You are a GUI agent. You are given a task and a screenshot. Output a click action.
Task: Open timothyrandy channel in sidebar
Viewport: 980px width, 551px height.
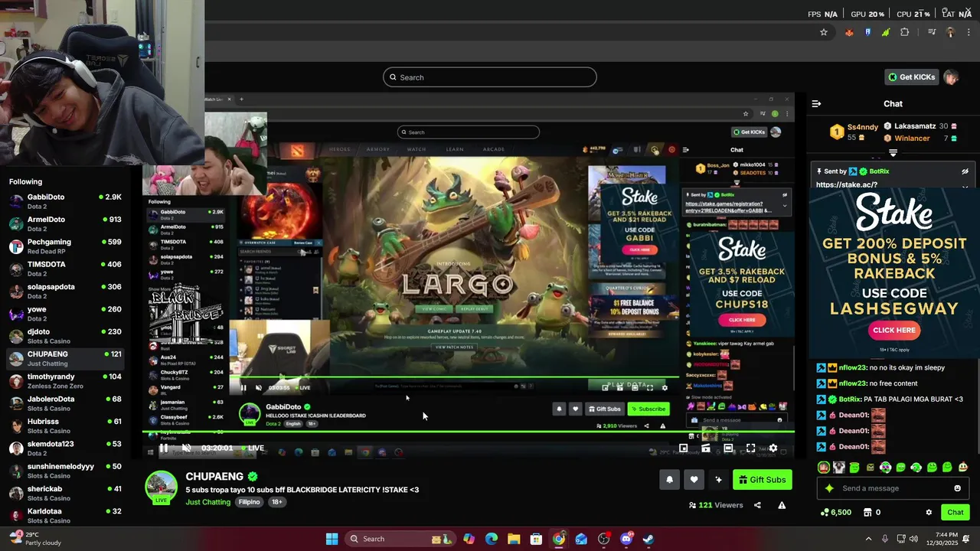65,381
